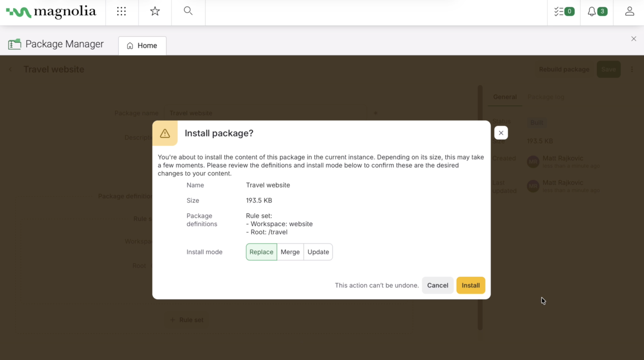
Task: Select Replace install mode
Action: [261, 252]
